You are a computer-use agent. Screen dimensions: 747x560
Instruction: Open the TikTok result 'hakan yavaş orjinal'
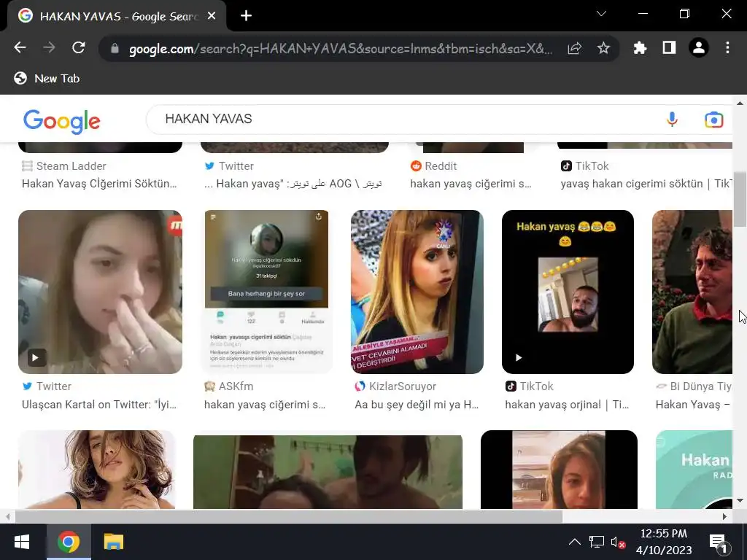(567, 405)
